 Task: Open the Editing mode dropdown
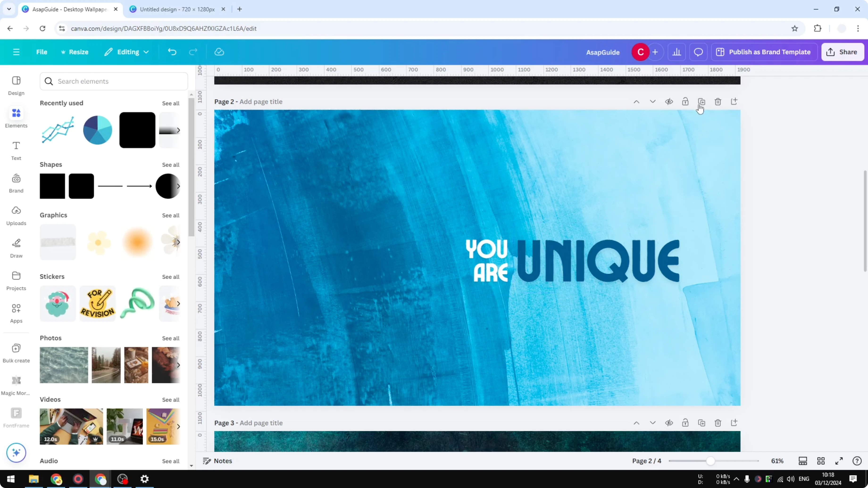tap(127, 52)
